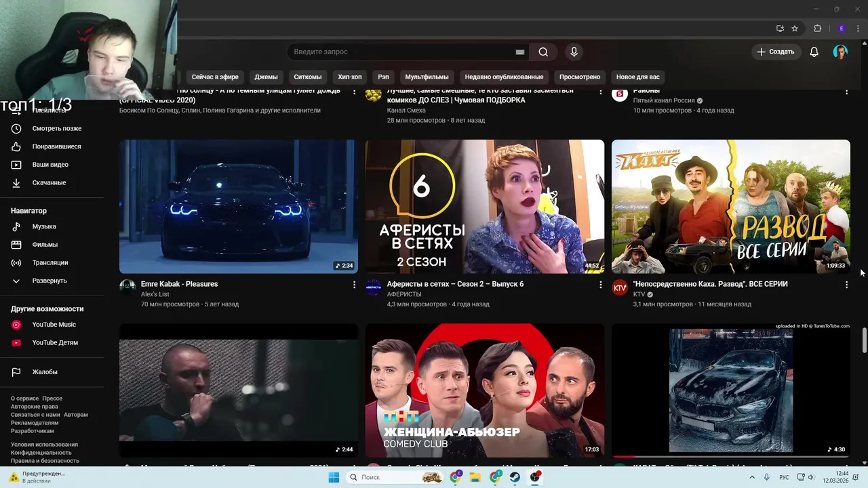Open the Chrome profile E icon
Screen dimensions: 868x488
(842, 28)
